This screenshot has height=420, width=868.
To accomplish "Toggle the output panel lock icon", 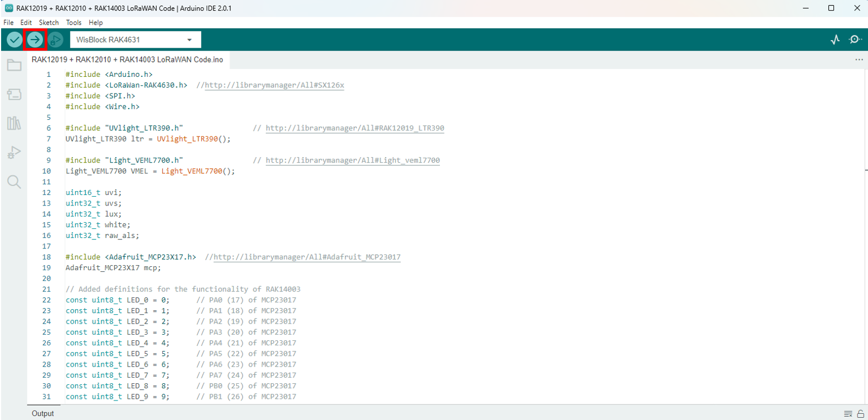I will tap(861, 413).
